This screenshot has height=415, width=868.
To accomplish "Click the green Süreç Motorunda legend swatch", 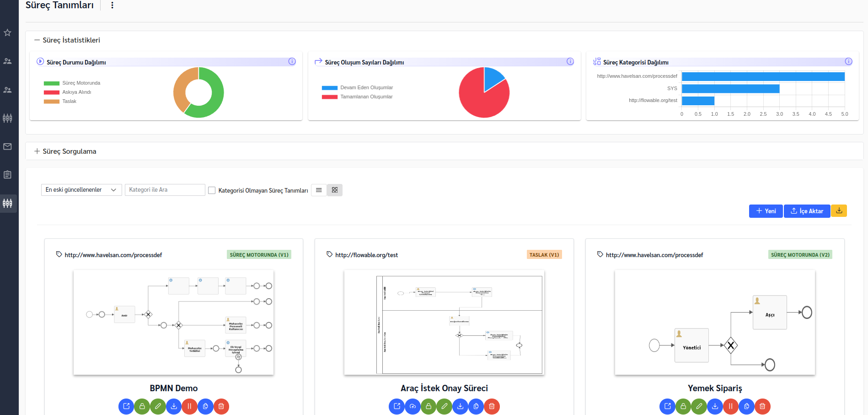I will click(x=51, y=83).
